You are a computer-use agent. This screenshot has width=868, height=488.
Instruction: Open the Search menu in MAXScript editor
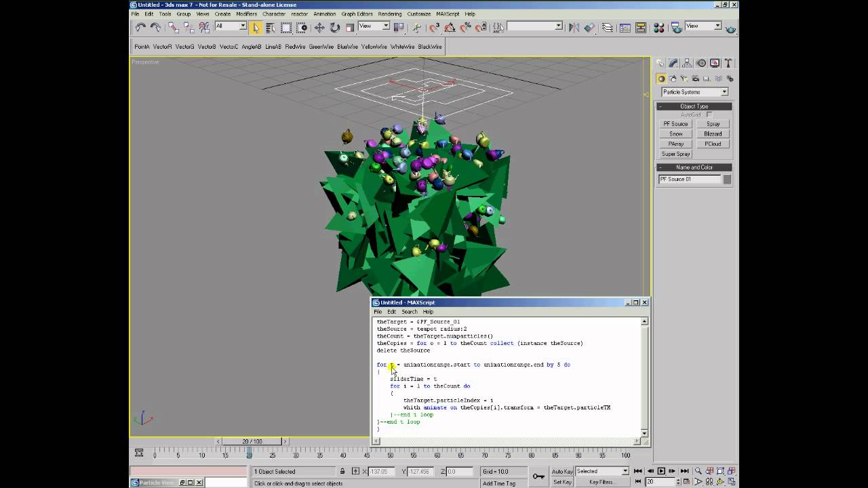[410, 312]
